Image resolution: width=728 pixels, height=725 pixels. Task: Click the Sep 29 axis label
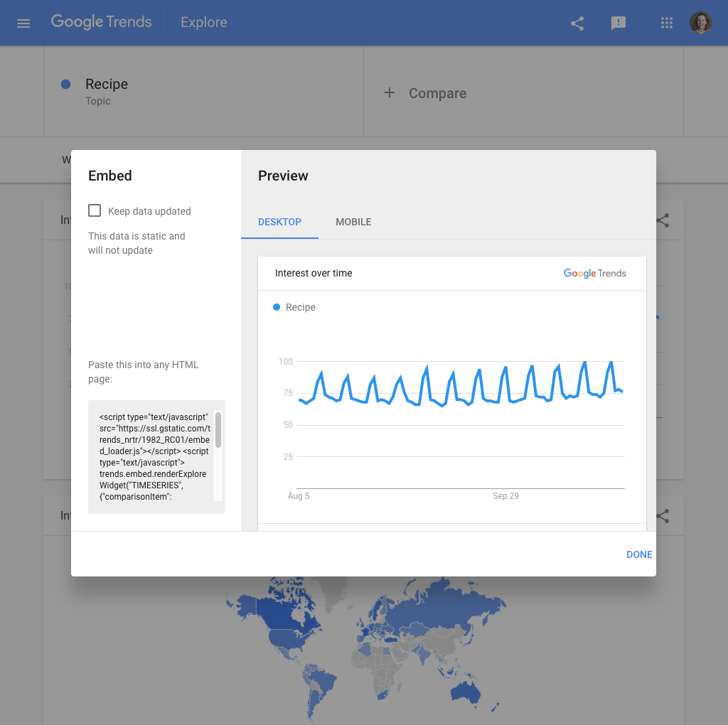click(x=505, y=495)
